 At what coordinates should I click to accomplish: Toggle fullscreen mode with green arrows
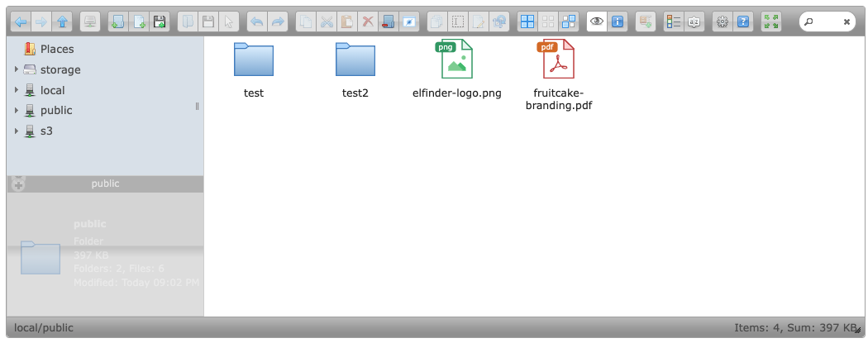point(771,22)
